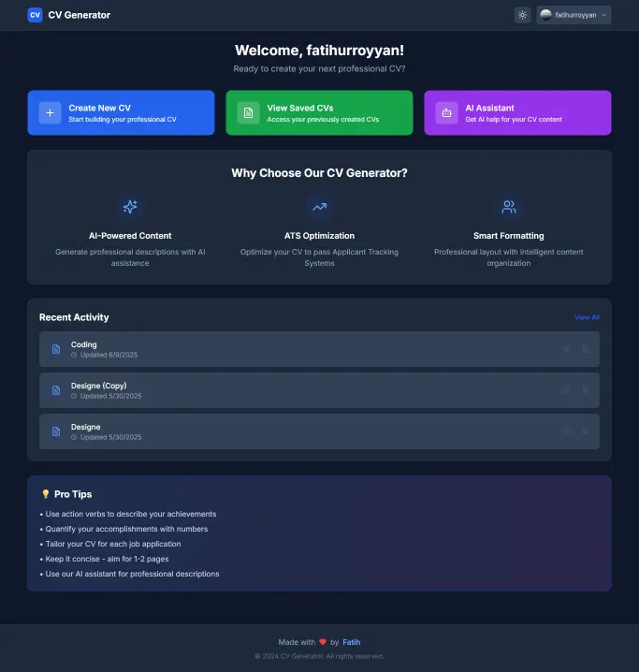Click the file icon beside Designe entry
This screenshot has width=639, height=672.
click(56, 431)
